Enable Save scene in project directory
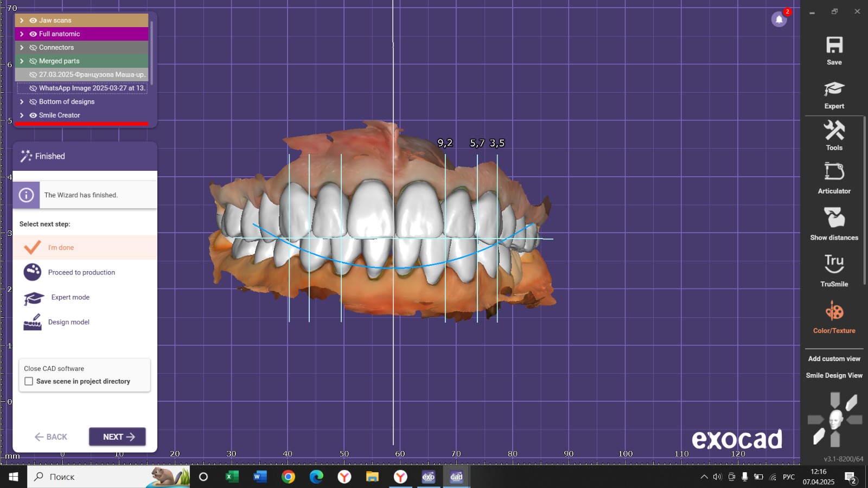This screenshot has height=488, width=868. [x=29, y=381]
